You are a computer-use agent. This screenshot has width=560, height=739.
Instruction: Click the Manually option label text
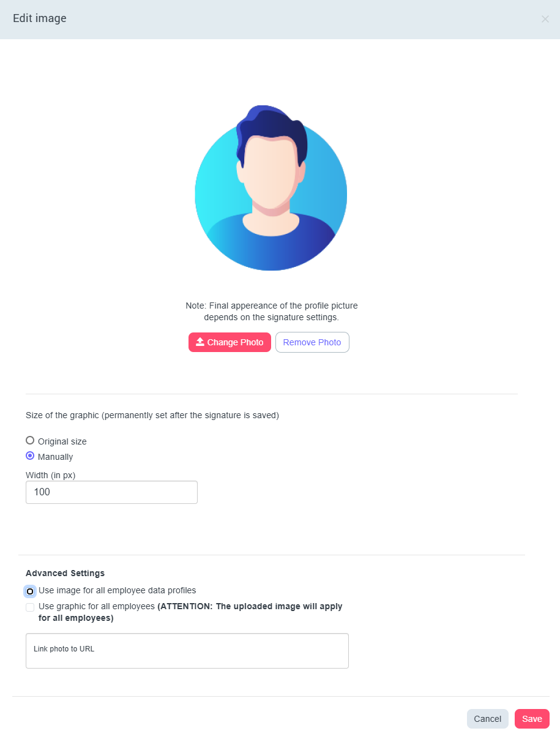click(x=56, y=457)
